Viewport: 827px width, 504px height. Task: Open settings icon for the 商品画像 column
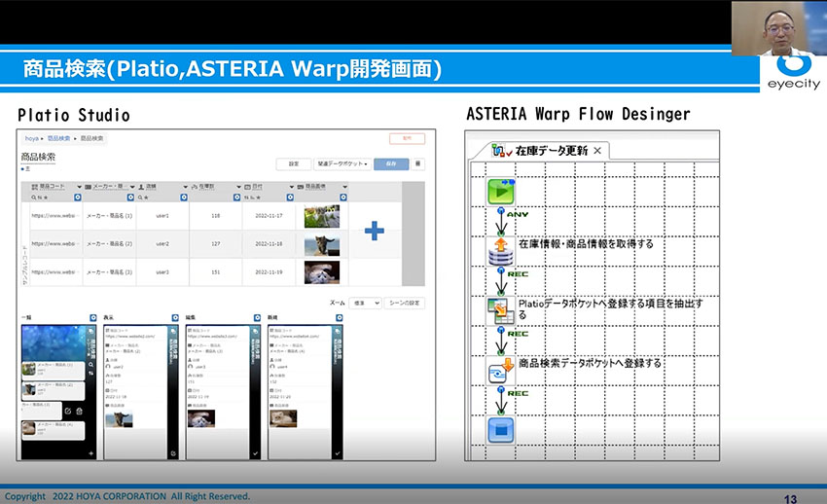pyautogui.click(x=343, y=198)
